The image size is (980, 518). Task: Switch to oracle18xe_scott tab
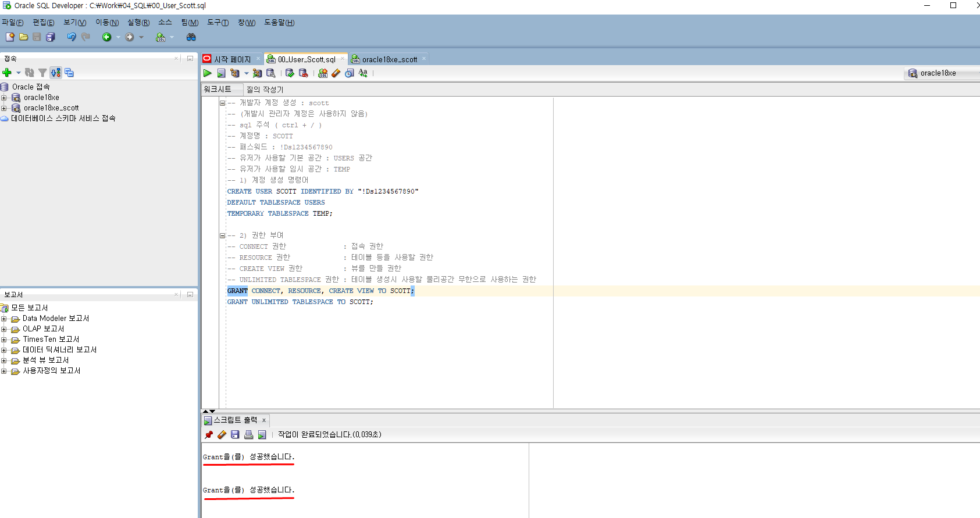(390, 59)
